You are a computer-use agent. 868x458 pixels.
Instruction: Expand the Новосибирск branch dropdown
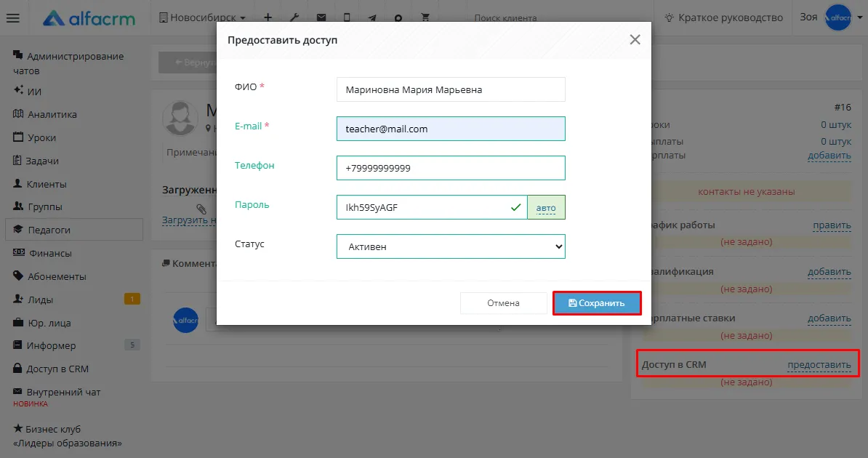coord(202,17)
